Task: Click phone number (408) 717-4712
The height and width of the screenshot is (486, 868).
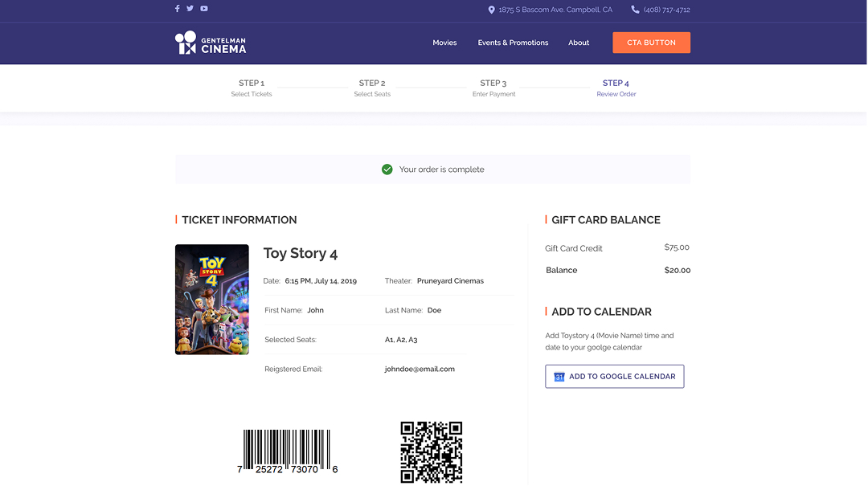Action: click(x=666, y=10)
